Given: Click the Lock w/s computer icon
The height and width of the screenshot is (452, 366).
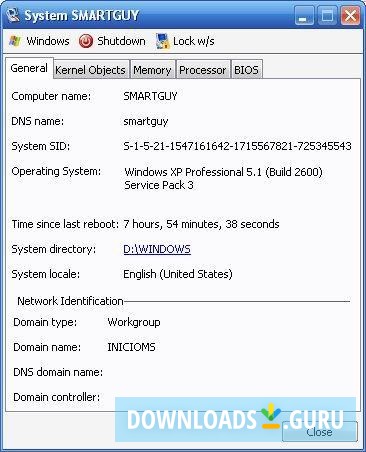Looking at the screenshot, I should 162,41.
